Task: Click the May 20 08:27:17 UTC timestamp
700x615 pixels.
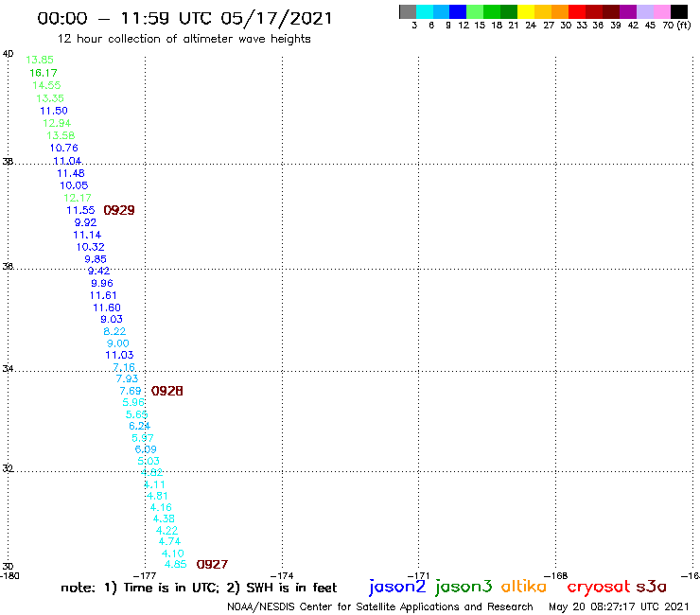Action: point(619,606)
